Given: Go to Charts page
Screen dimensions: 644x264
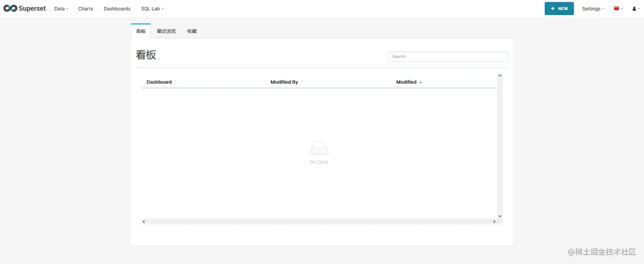Looking at the screenshot, I should (x=86, y=9).
